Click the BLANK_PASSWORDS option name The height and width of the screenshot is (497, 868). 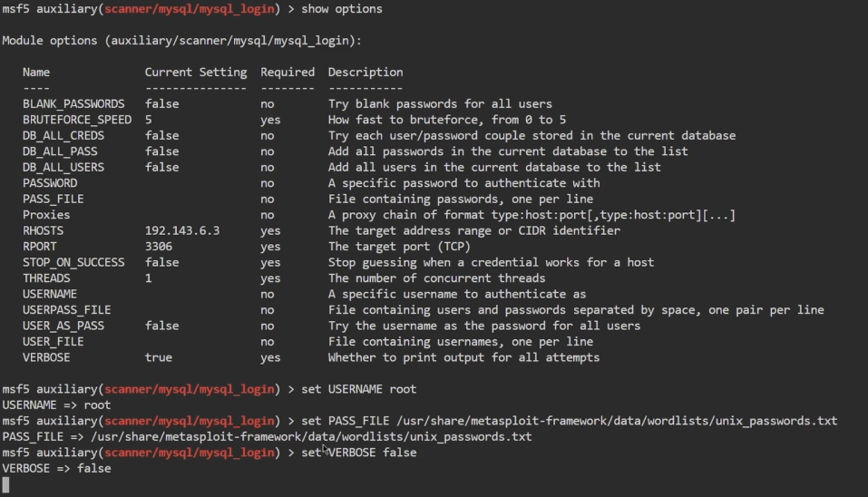click(73, 104)
